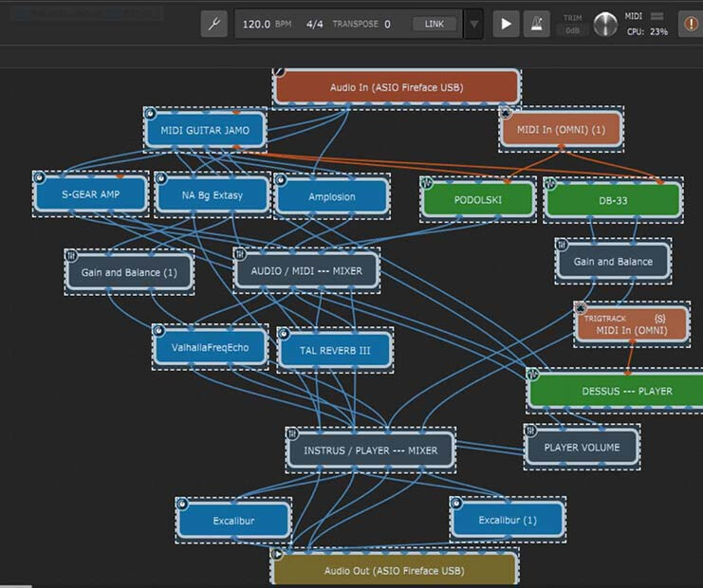Select the PLAYER VOLUME node
The width and height of the screenshot is (703, 588).
[x=582, y=448]
